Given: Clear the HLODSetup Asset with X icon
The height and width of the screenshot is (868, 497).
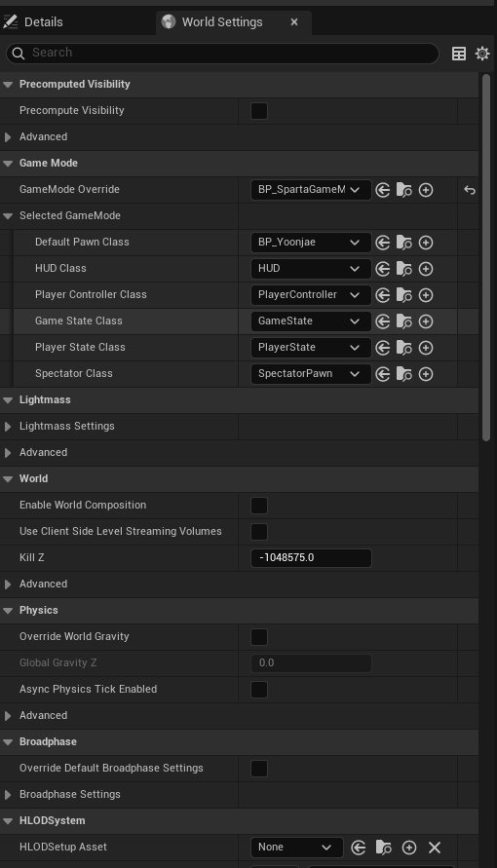Looking at the screenshot, I should coord(435,847).
